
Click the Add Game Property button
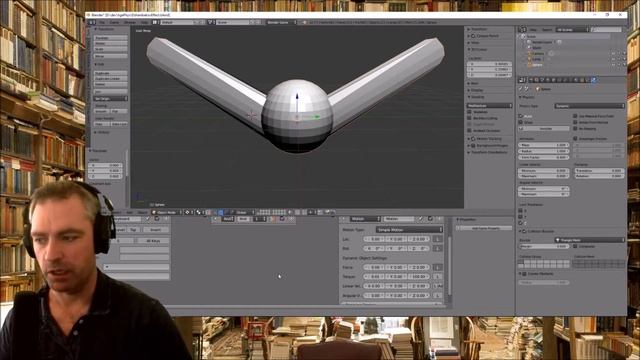coord(485,228)
